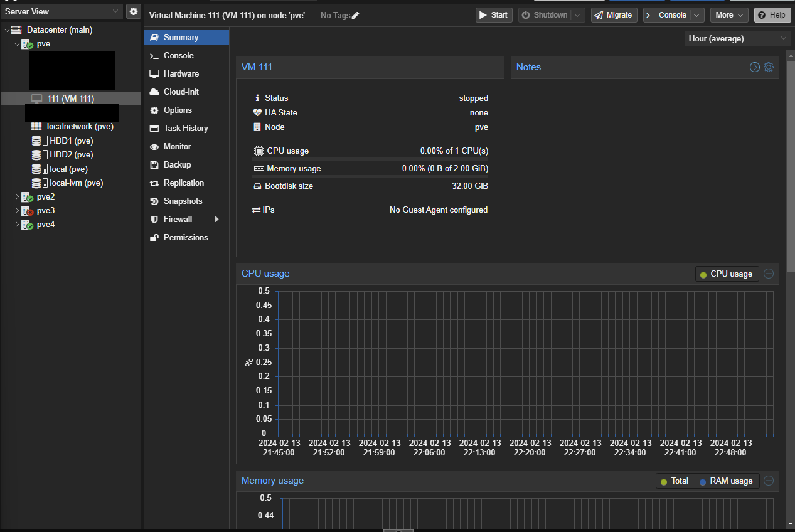Open the Backup section icon

(x=154, y=164)
